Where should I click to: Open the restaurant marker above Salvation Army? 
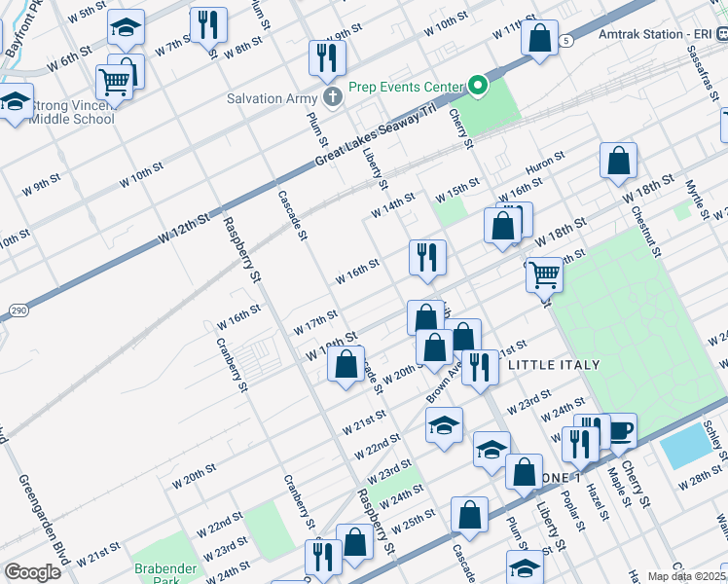[x=327, y=60]
